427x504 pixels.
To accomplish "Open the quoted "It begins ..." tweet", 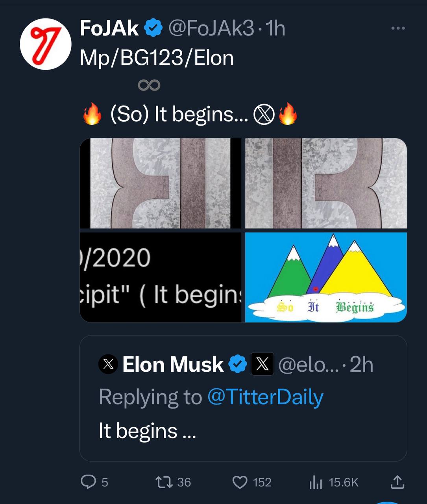I will coord(243,431).
